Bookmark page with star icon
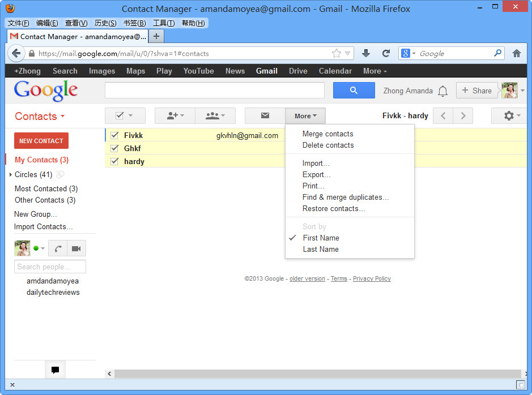Viewport: 532px width, 395px height. tap(336, 54)
